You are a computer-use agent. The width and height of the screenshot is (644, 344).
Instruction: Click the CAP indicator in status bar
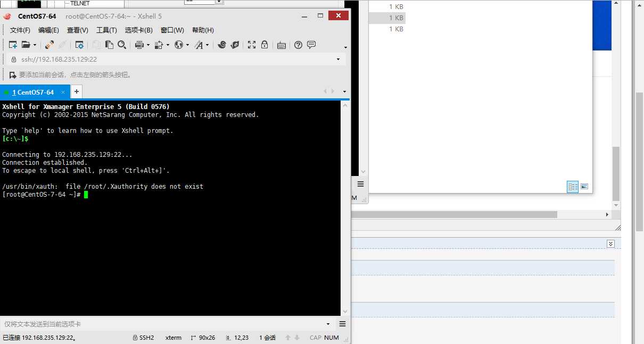[316, 338]
